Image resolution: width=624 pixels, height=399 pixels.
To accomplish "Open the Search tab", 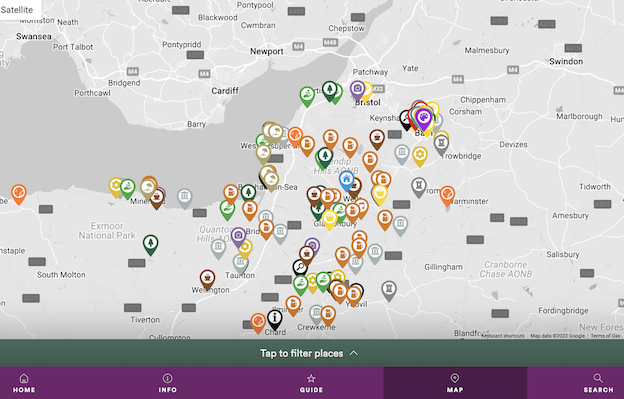I will point(598,383).
